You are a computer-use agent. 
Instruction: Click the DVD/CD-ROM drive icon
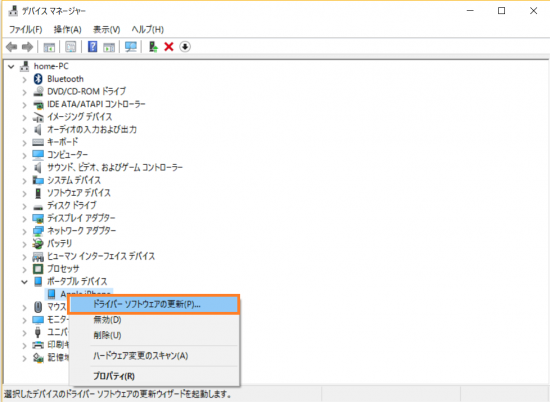(x=38, y=92)
